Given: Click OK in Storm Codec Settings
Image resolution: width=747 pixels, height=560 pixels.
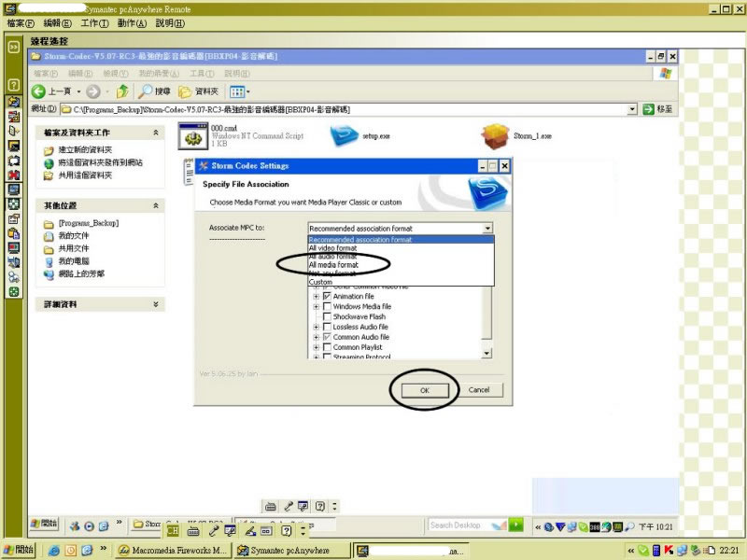Looking at the screenshot, I should 425,390.
